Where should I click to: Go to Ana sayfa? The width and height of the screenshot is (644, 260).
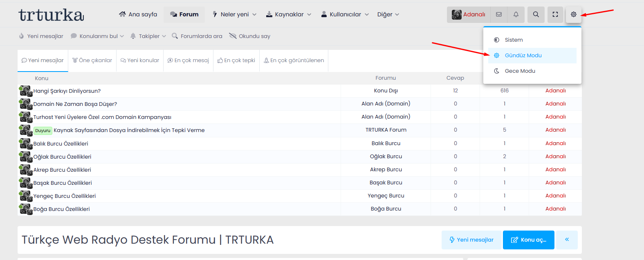138,14
